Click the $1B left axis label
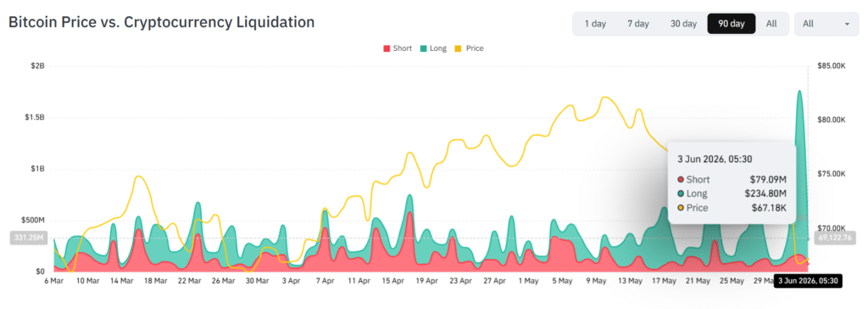Image resolution: width=868 pixels, height=309 pixels. coord(38,169)
